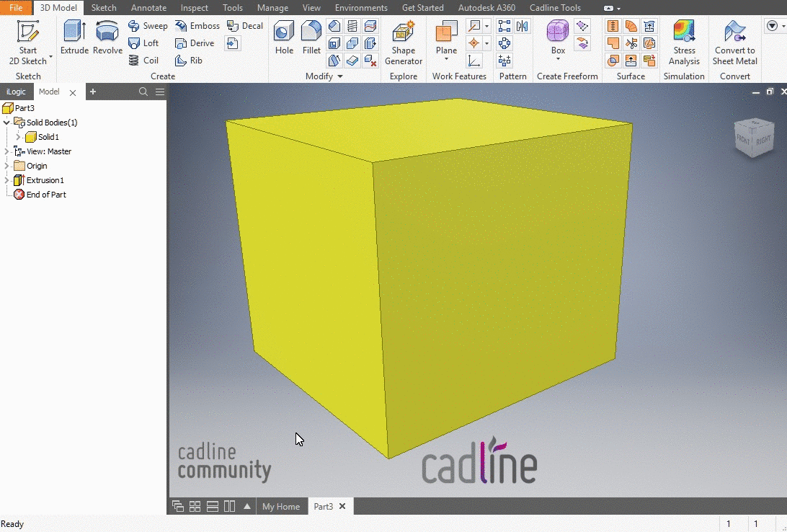Select the Shell tool icon
Image resolution: width=787 pixels, height=532 pixels.
point(334,43)
